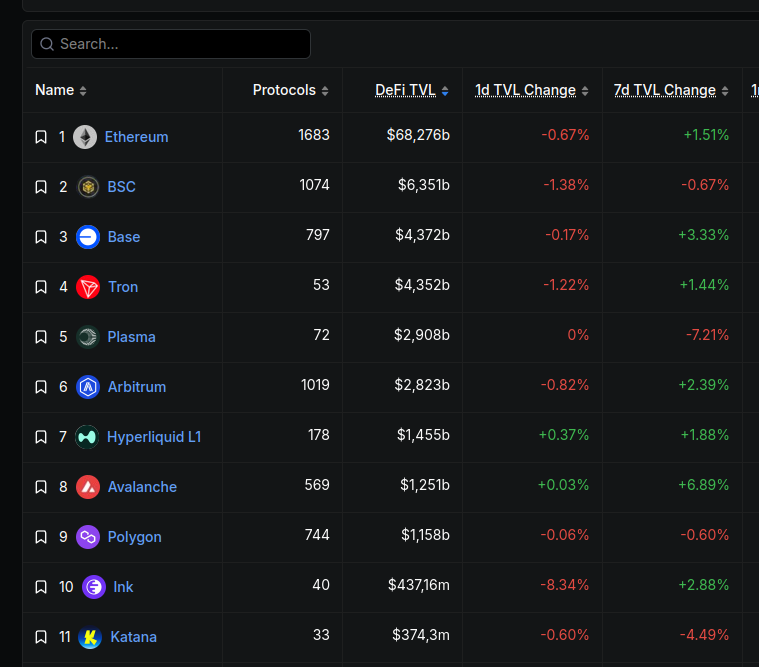Click Ethereum's $68,276b TVL value
Screen dimensions: 759x667
[418, 135]
